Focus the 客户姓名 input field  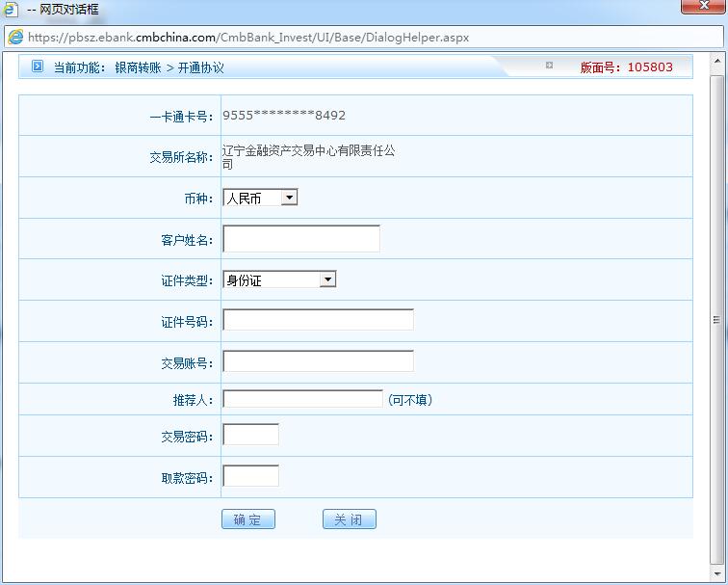point(301,239)
